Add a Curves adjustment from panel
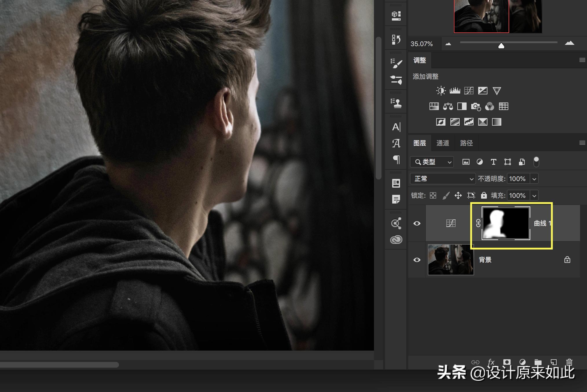The height and width of the screenshot is (392, 587). click(469, 91)
